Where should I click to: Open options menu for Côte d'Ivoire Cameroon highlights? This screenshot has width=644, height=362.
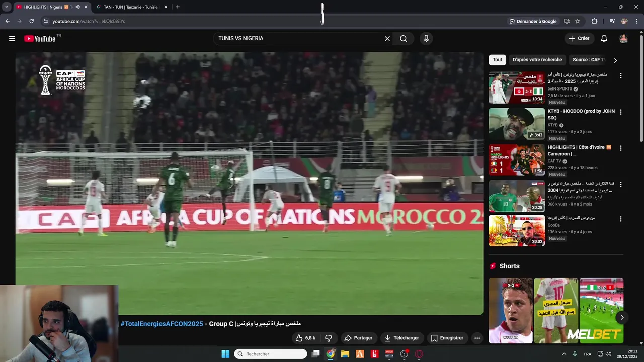[x=620, y=148]
